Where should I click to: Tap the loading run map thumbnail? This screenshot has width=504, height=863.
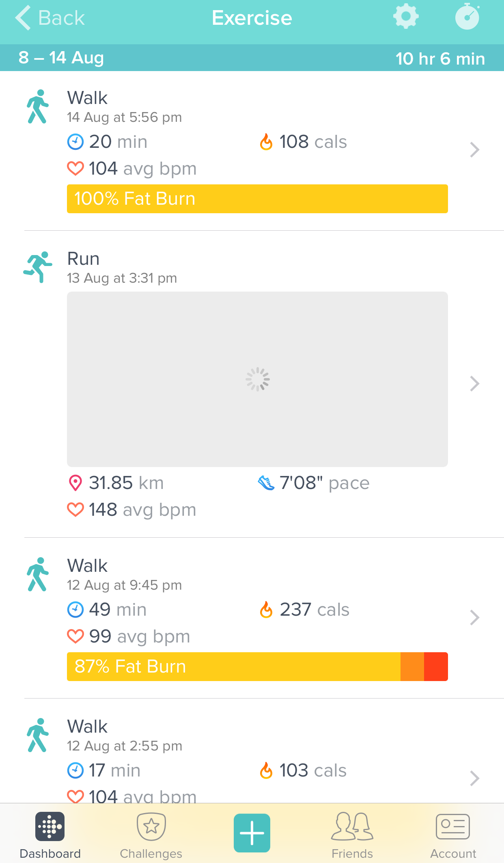[x=257, y=379]
